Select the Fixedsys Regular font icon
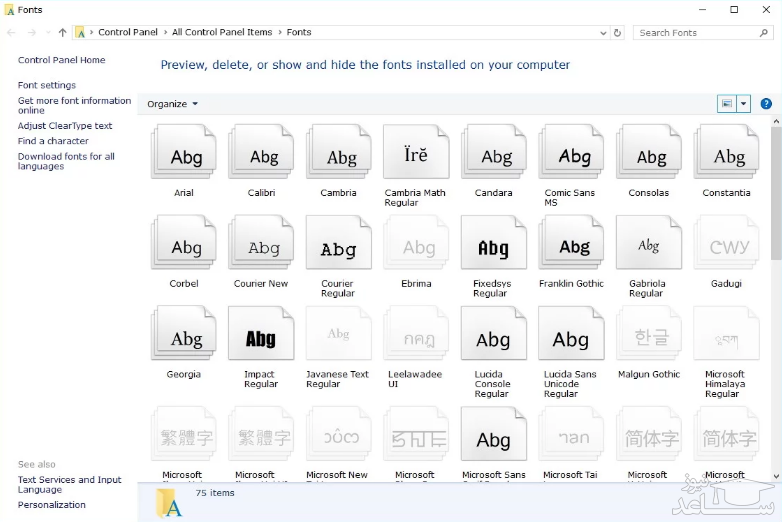The width and height of the screenshot is (782, 522). click(x=493, y=245)
